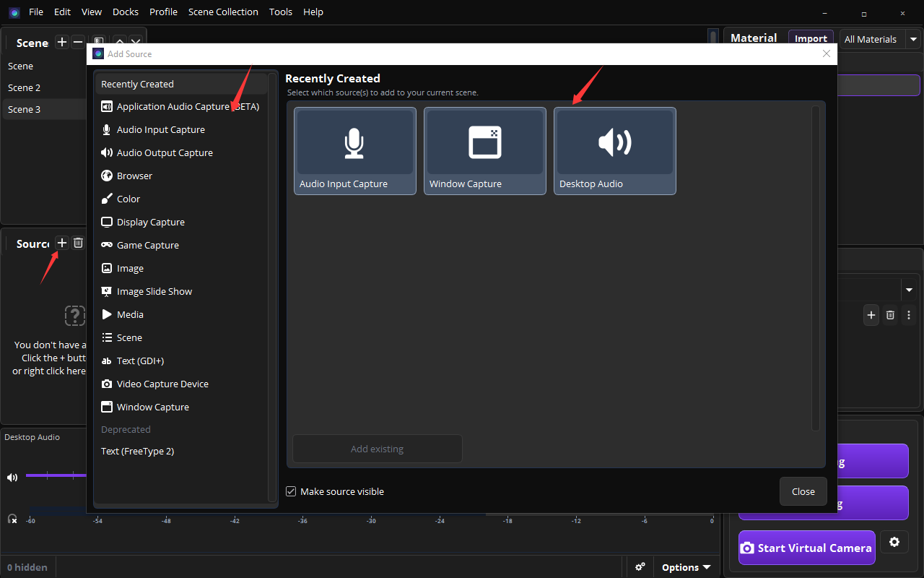Image resolution: width=924 pixels, height=578 pixels.
Task: Click the source list scrollbar in Add Source
Action: pos(271,289)
